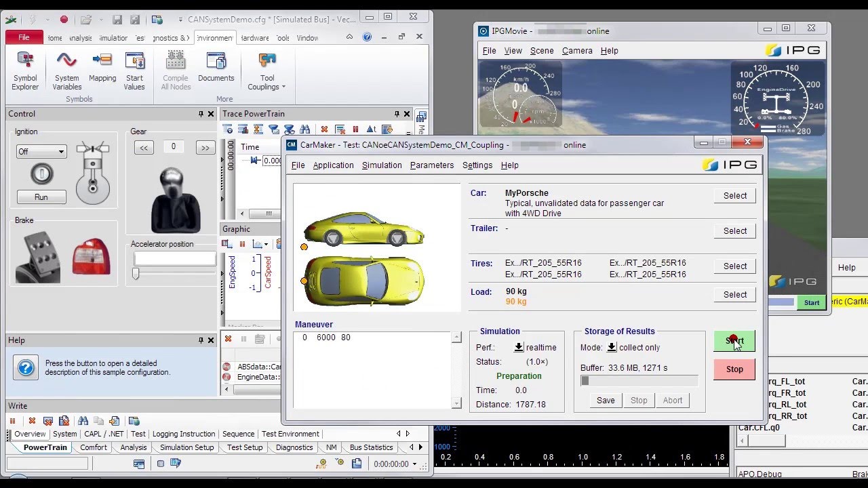Click the pause icon in Write window toolbar

coord(12,421)
